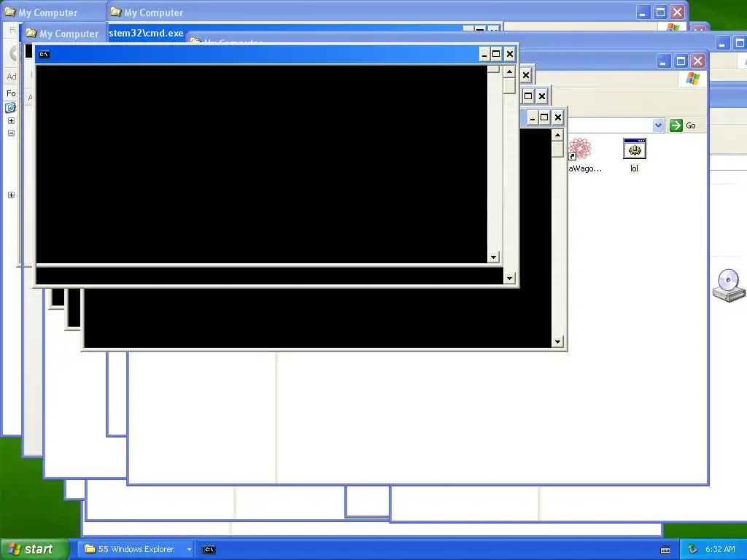Viewport: 747px width, 560px height.
Task: Click the front command window's inner scroll-down arrow
Action: [493, 257]
